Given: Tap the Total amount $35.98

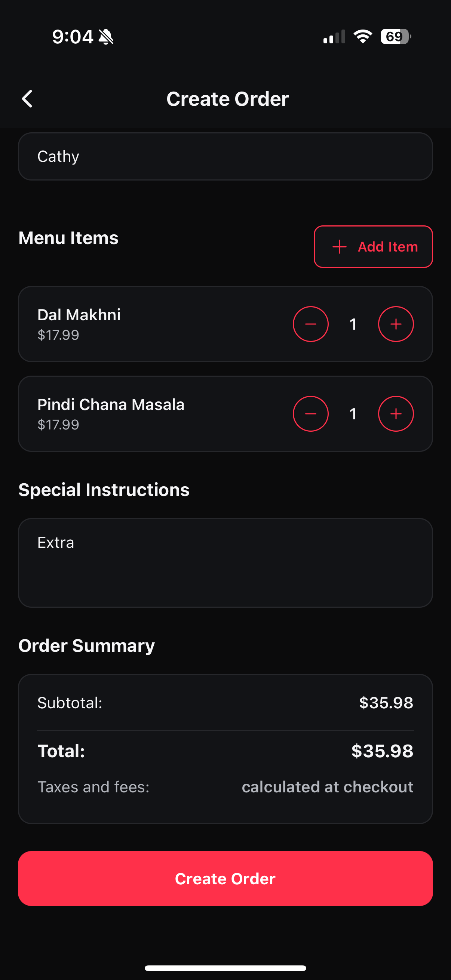Looking at the screenshot, I should (382, 751).
